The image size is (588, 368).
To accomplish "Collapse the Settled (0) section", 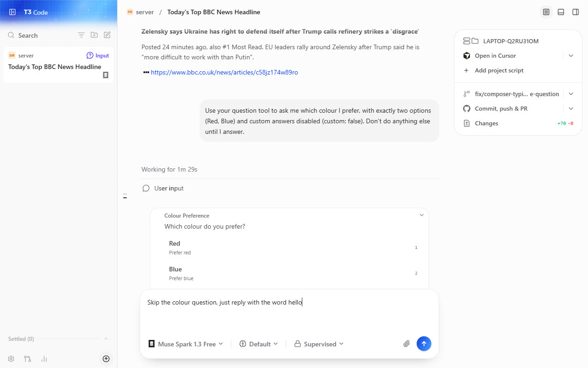I will 106,339.
